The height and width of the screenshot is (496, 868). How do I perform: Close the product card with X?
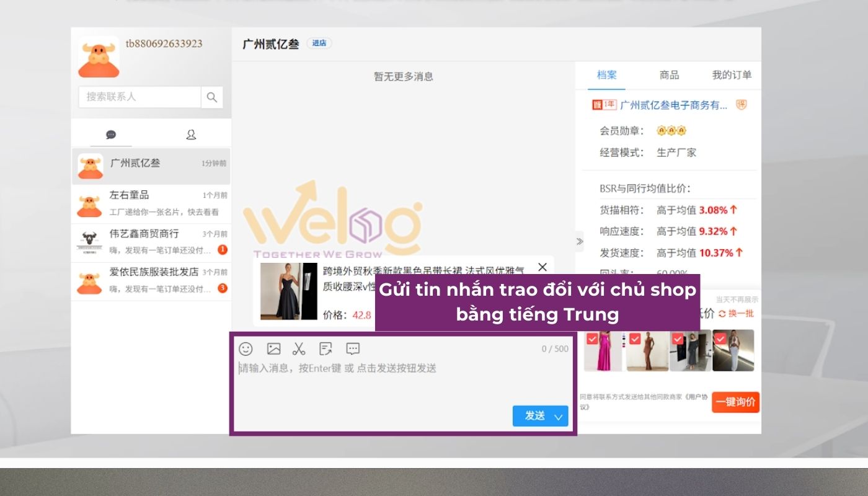point(542,267)
